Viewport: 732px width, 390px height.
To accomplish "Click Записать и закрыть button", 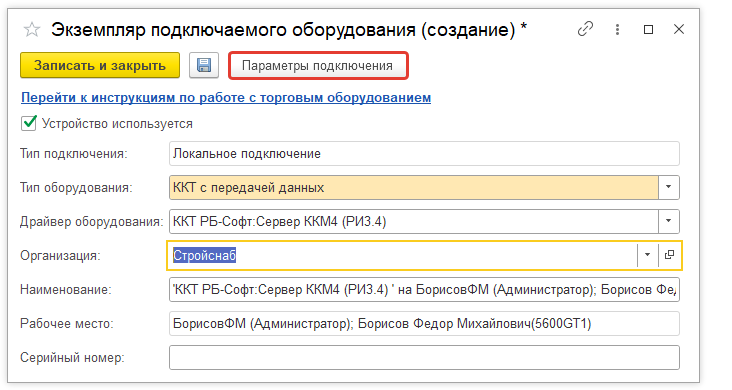I will pos(100,65).
